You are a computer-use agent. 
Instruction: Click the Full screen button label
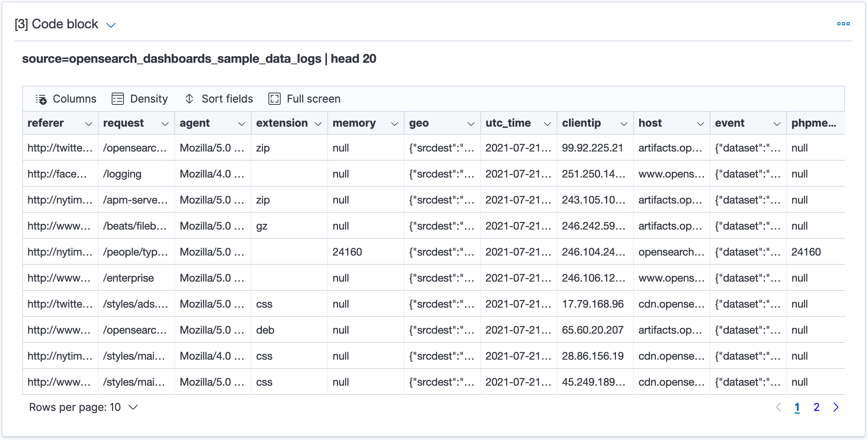[314, 99]
